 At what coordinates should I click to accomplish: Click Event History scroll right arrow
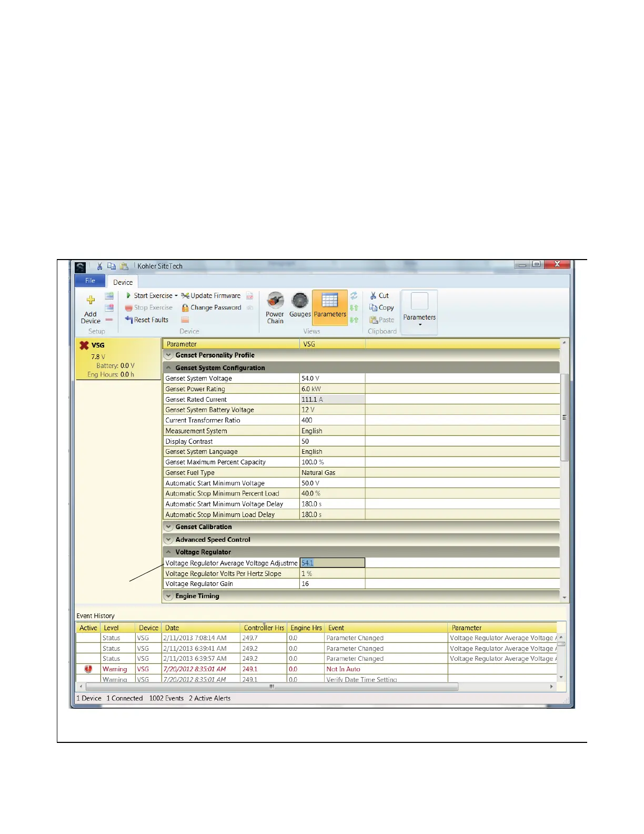point(551,687)
